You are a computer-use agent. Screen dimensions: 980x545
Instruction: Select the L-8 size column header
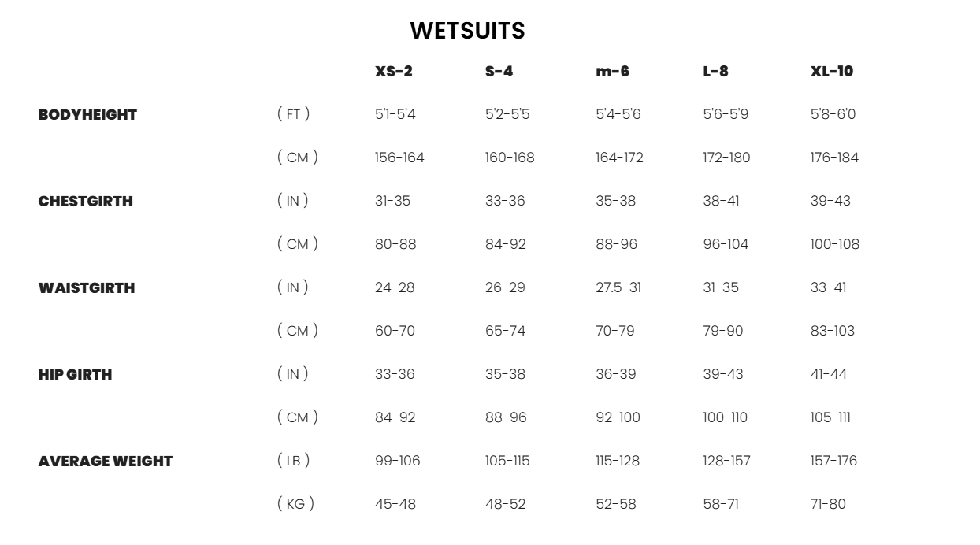pos(715,71)
